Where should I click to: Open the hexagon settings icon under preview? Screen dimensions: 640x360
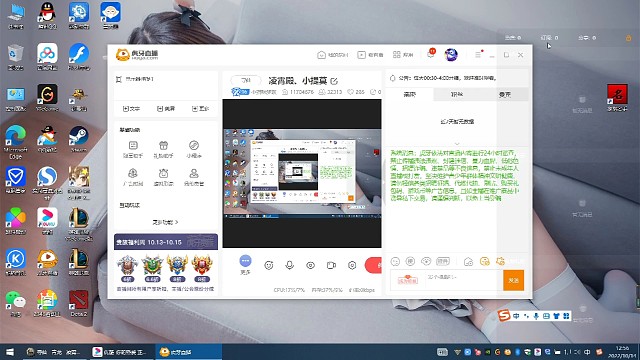pos(352,265)
